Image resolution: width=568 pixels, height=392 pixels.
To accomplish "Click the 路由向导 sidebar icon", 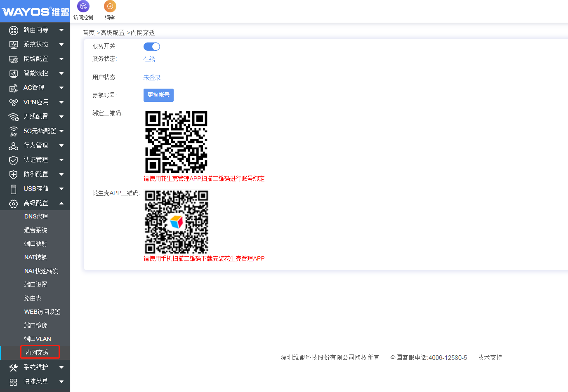I will 14,30.
